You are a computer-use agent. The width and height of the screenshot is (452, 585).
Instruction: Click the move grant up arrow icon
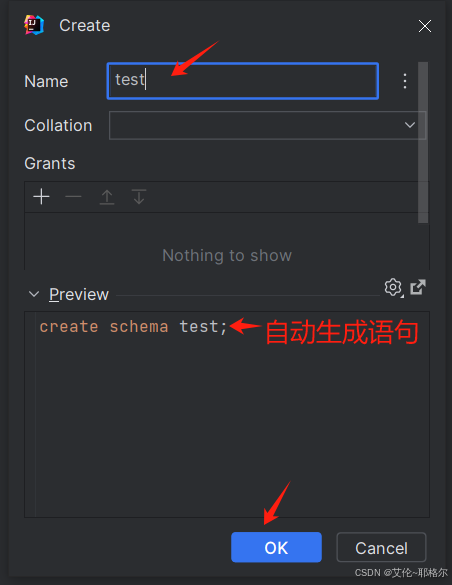point(107,197)
